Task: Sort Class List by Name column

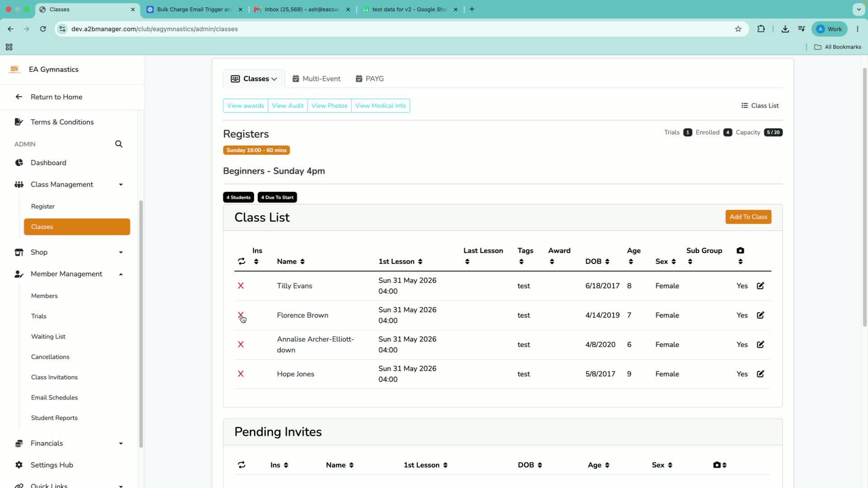Action: 291,262
